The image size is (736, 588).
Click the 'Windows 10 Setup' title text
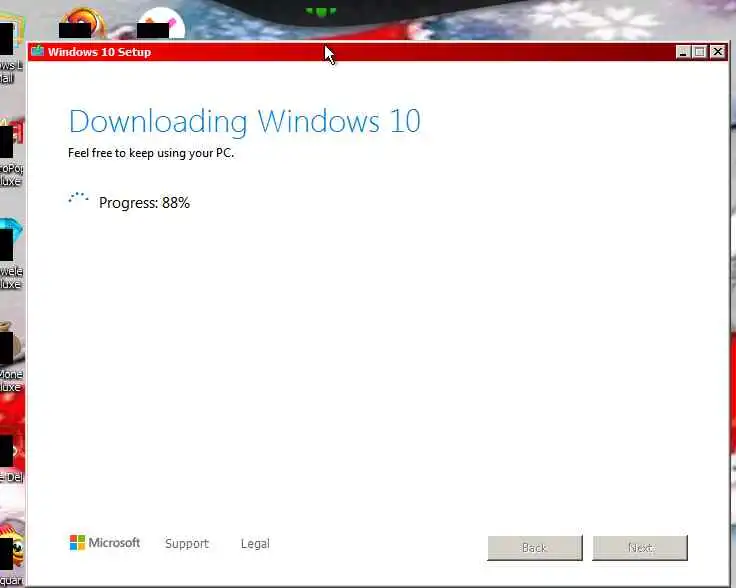100,52
